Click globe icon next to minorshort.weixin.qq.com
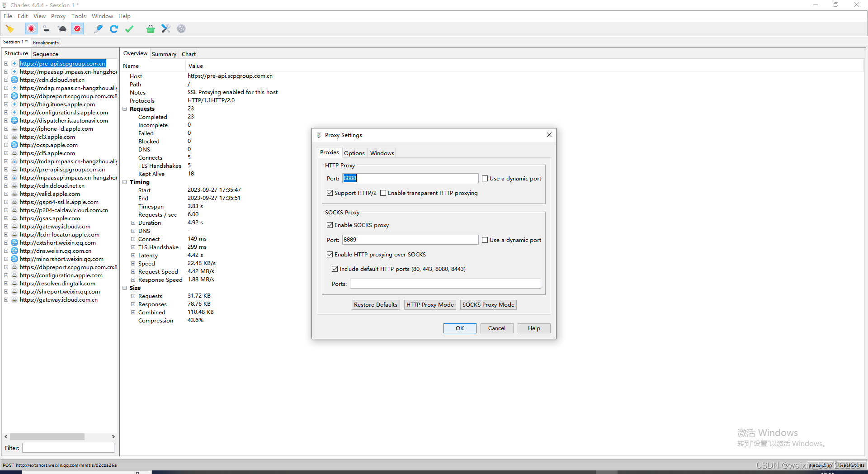The height and width of the screenshot is (474, 868). (14, 259)
